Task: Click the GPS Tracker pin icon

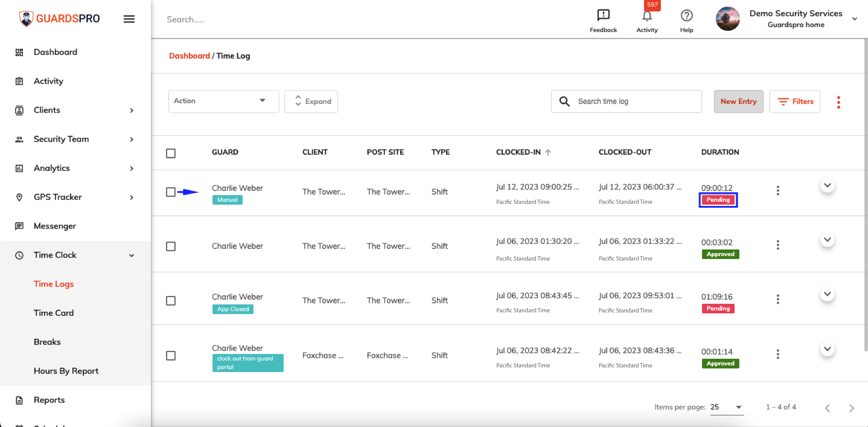Action: pos(19,197)
